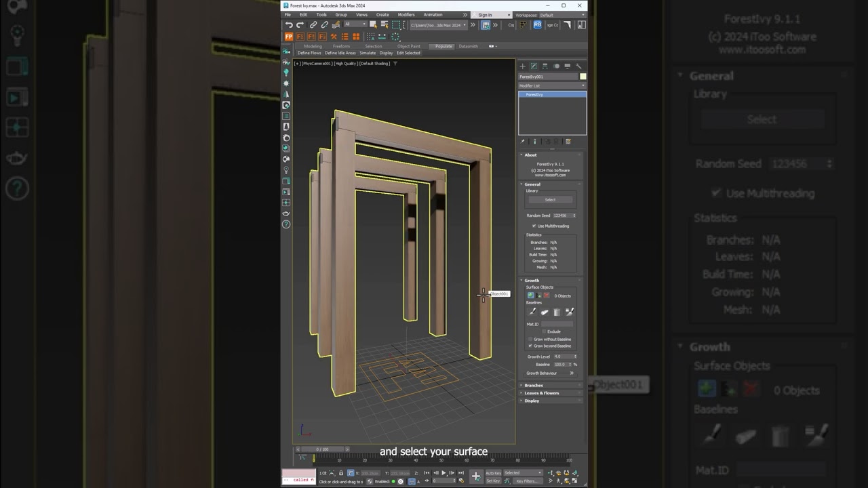
Task: Disable Grow beyond Baseline checkbox
Action: [530, 346]
